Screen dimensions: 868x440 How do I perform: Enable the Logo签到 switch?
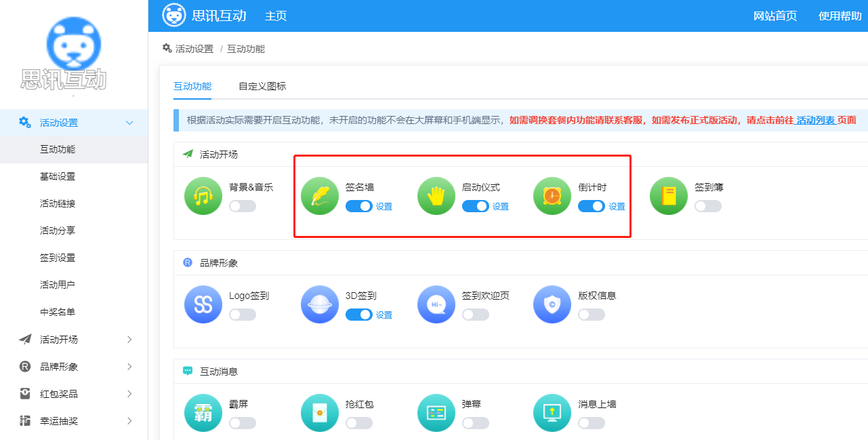point(243,315)
